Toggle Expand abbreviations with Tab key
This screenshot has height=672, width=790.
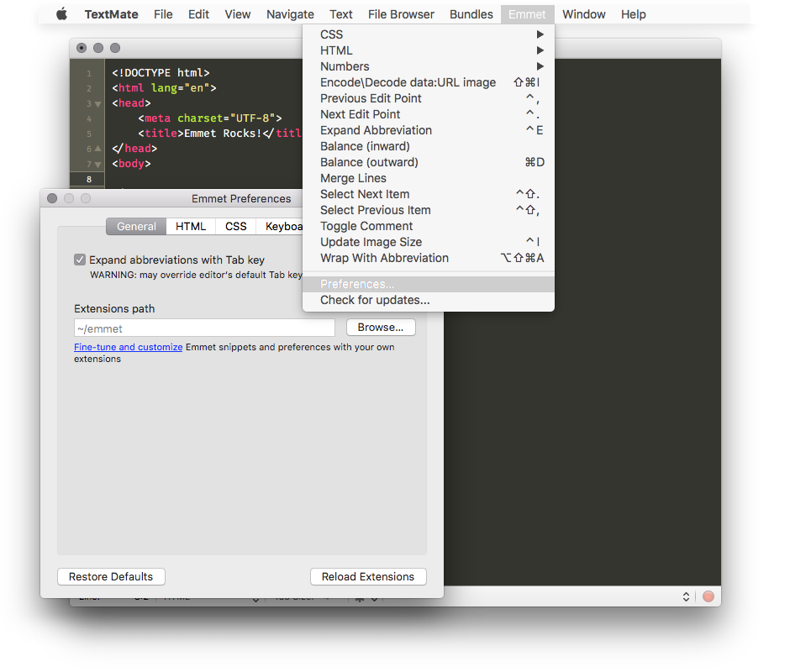point(80,260)
